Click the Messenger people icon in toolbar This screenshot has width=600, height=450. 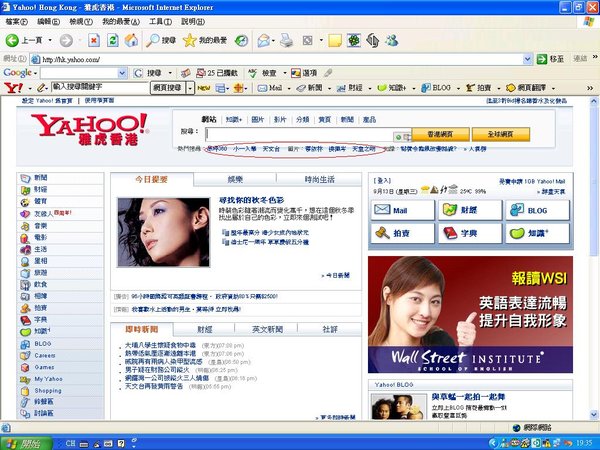tap(392, 40)
